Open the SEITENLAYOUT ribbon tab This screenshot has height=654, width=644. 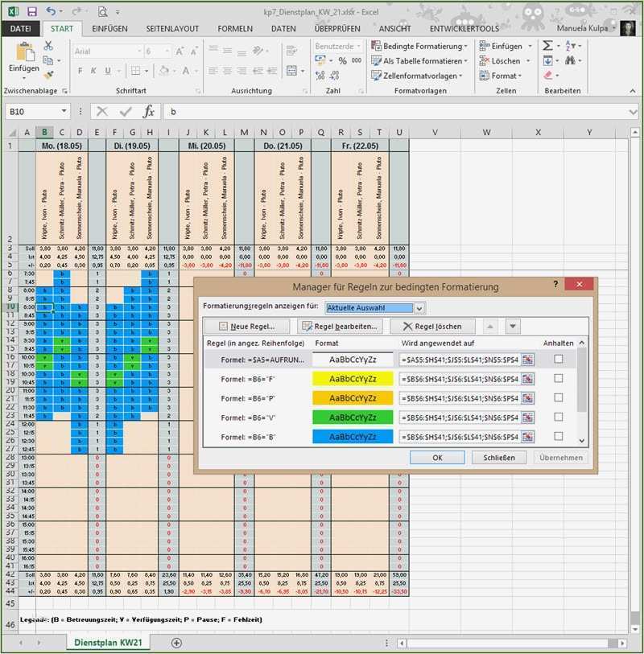coord(172,28)
